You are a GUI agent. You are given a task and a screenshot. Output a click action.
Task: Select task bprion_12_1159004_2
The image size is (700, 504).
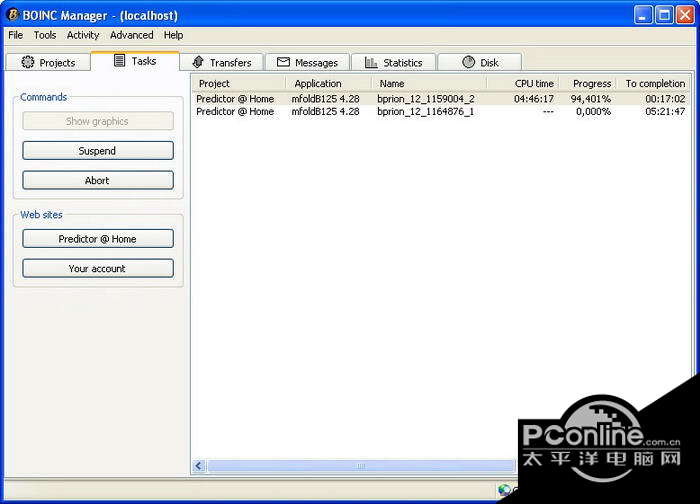click(441, 99)
